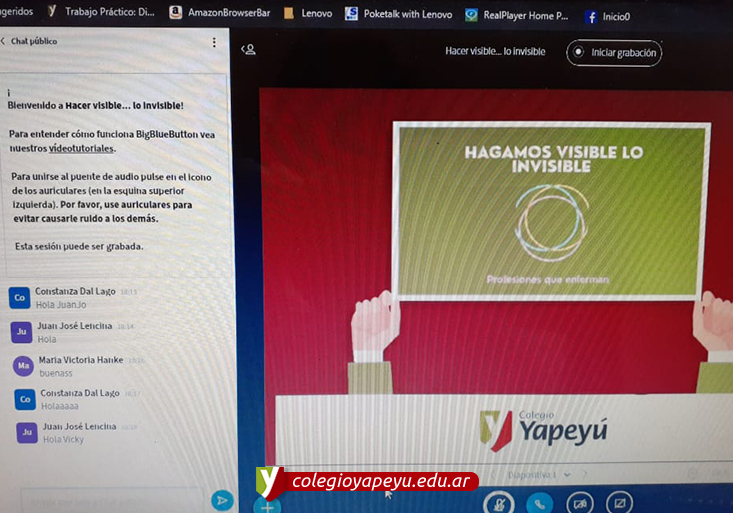Unmute the microphone button
The image size is (733, 513).
497,504
